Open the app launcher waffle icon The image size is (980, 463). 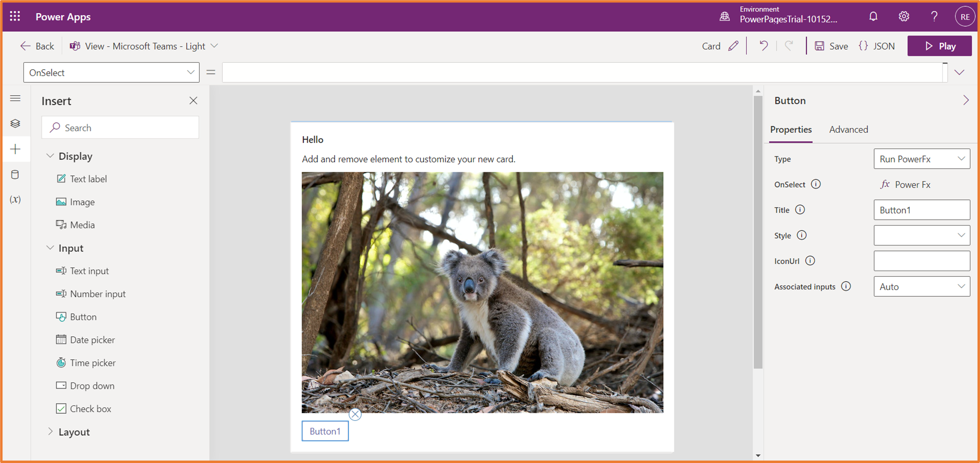(x=15, y=17)
